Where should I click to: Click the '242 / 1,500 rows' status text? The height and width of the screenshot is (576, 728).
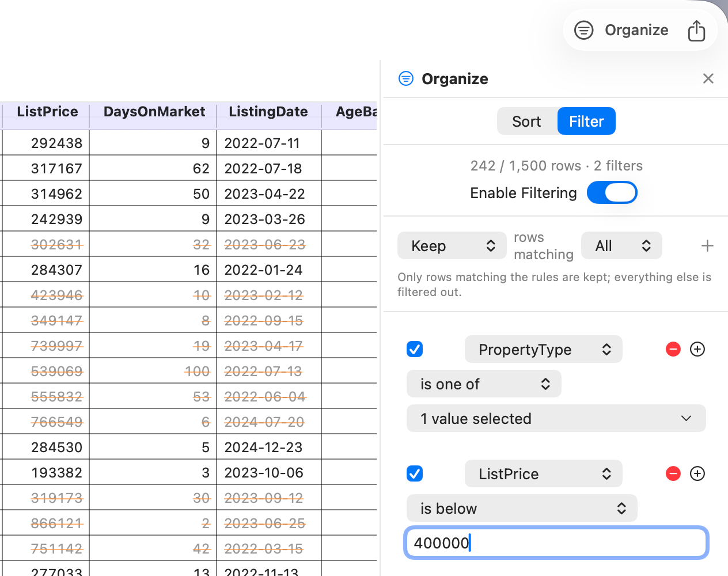pos(525,166)
